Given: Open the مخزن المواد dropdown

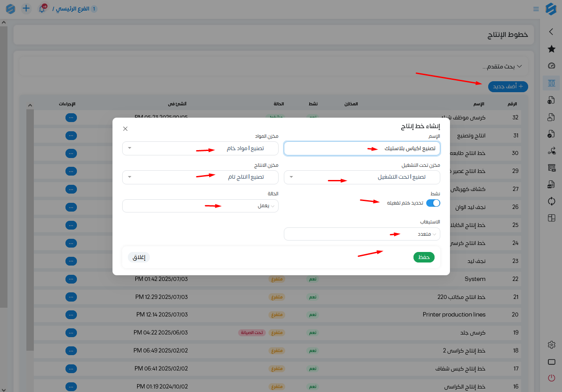Looking at the screenshot, I should [200, 148].
